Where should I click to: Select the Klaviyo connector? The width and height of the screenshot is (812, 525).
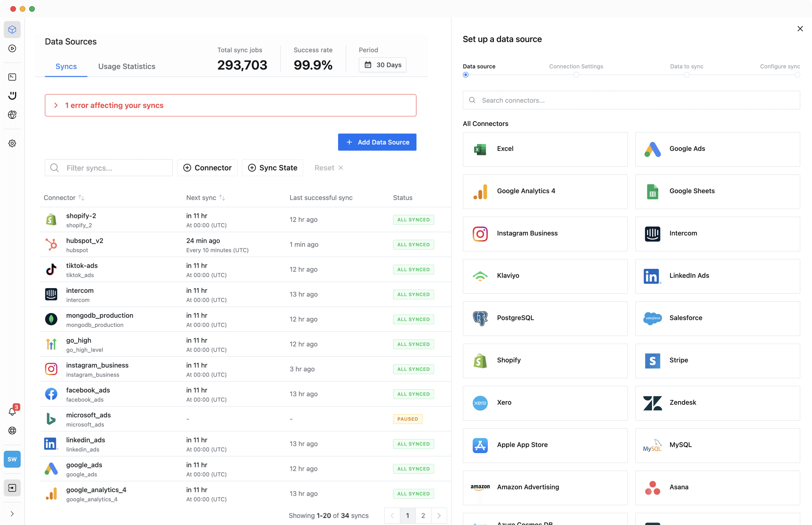pyautogui.click(x=545, y=276)
